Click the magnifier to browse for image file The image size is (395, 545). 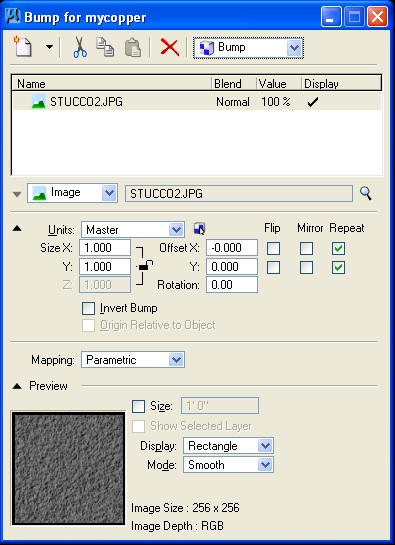pos(365,193)
